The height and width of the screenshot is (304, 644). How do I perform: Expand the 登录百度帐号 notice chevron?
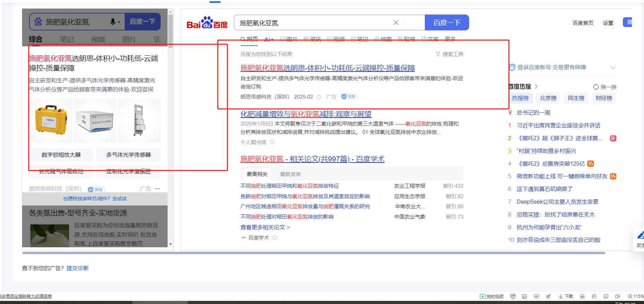tap(613, 67)
